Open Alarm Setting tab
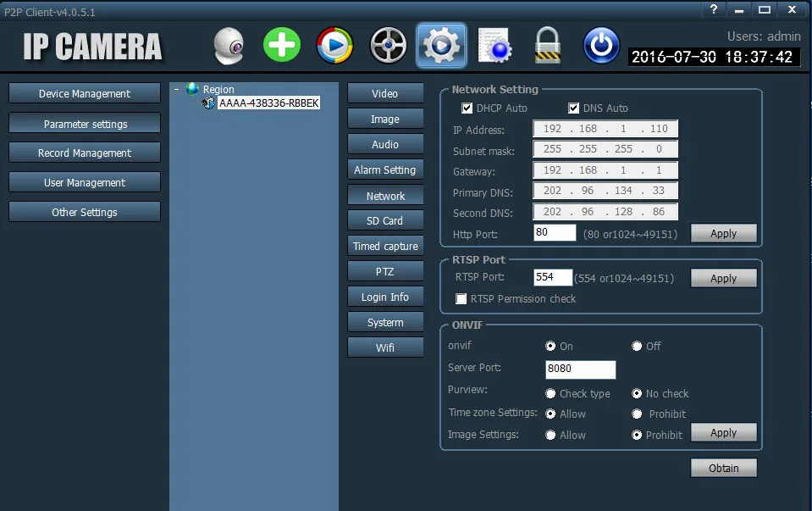The height and width of the screenshot is (511, 812). tap(384, 169)
